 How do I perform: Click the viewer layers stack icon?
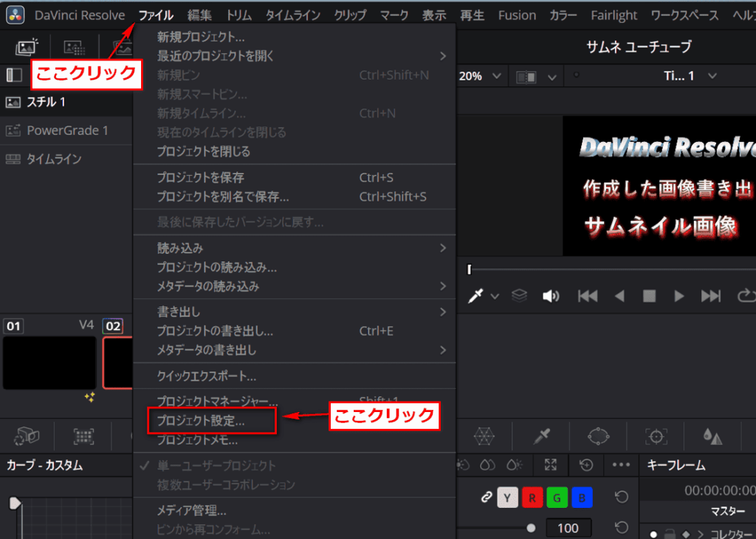click(x=519, y=295)
